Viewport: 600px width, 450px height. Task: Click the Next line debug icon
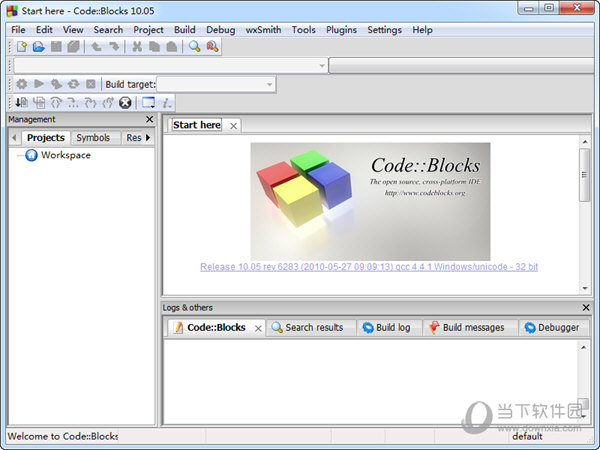tap(56, 102)
